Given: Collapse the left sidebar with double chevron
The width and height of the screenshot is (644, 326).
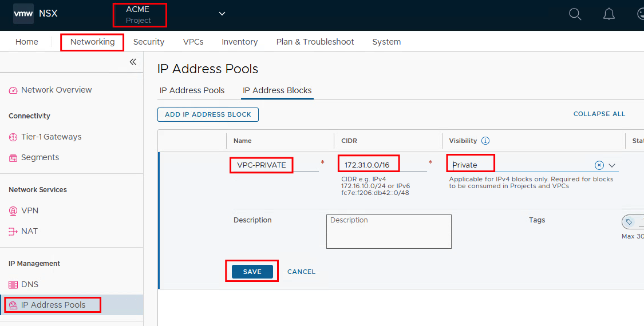Looking at the screenshot, I should pos(133,62).
